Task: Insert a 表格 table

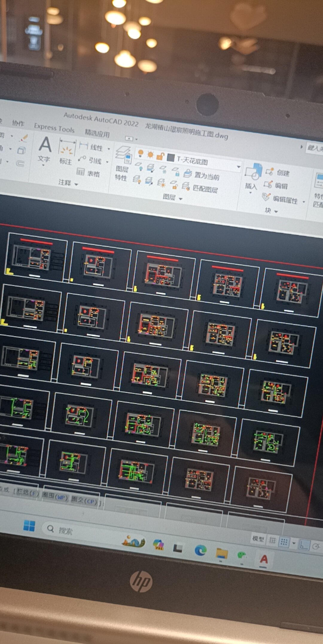Action: pyautogui.click(x=88, y=173)
